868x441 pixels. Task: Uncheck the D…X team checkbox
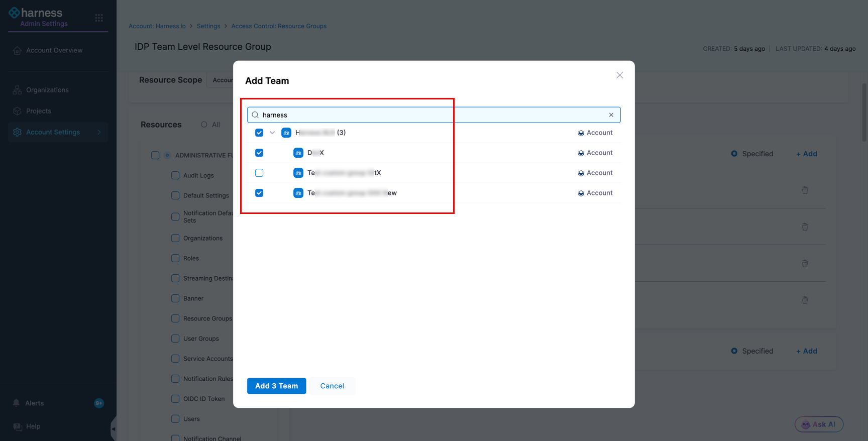click(x=259, y=153)
